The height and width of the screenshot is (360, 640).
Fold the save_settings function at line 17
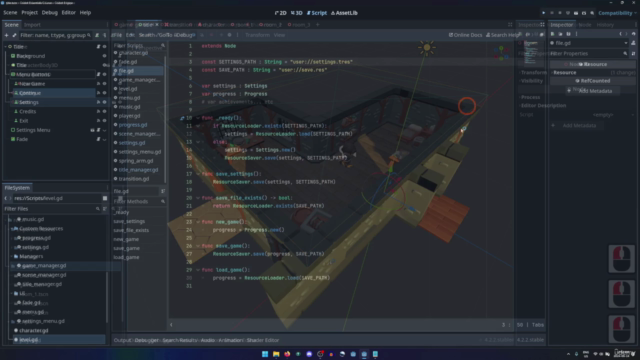[x=198, y=174]
